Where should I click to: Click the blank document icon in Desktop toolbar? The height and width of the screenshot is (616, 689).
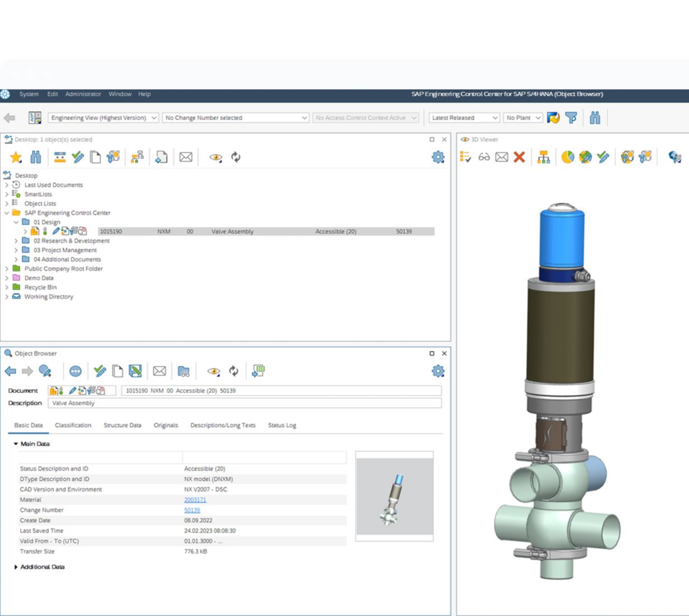[x=96, y=157]
